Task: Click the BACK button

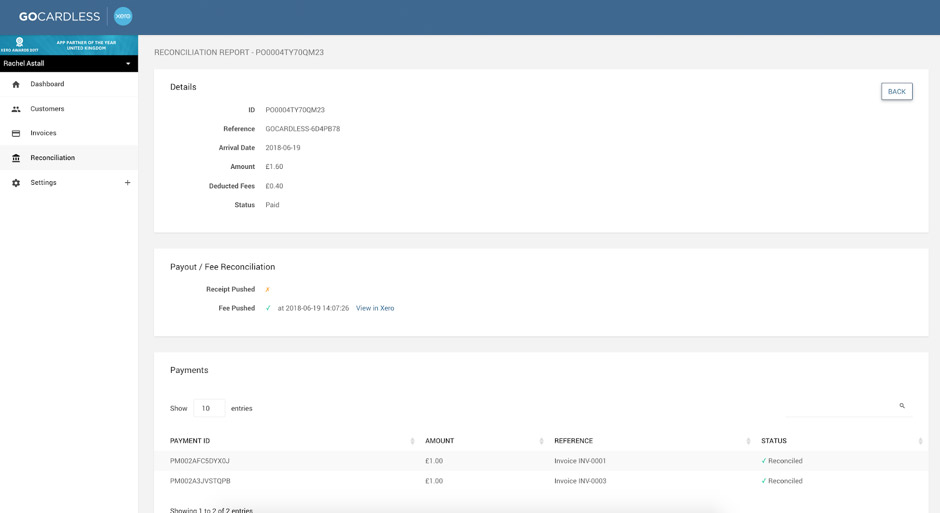Action: coord(896,92)
